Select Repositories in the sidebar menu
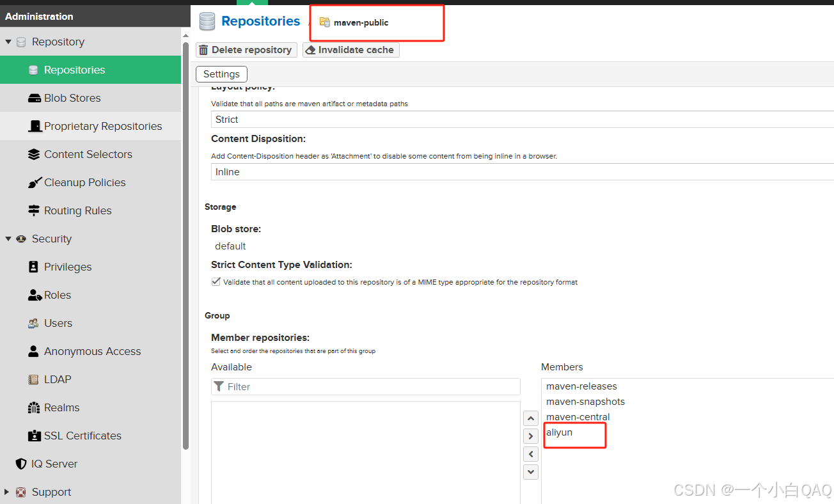834x504 pixels. pyautogui.click(x=91, y=70)
